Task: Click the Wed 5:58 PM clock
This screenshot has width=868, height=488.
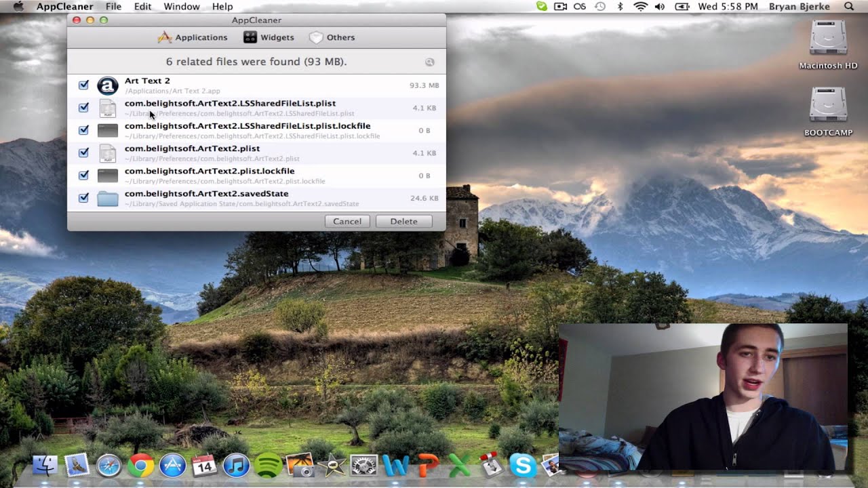Action: [x=728, y=6]
